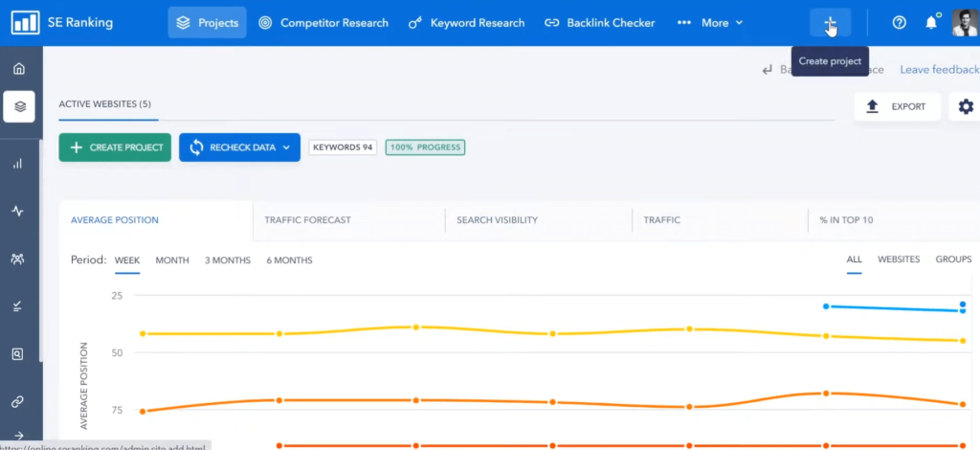Click the bar chart icon in sidebar
The height and width of the screenshot is (450, 980).
pos(18,164)
